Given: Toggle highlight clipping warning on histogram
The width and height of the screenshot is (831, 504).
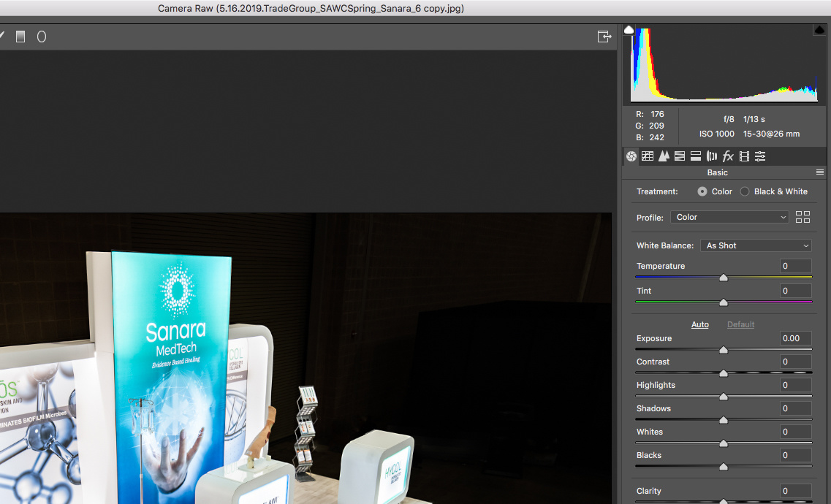Looking at the screenshot, I should (819, 30).
